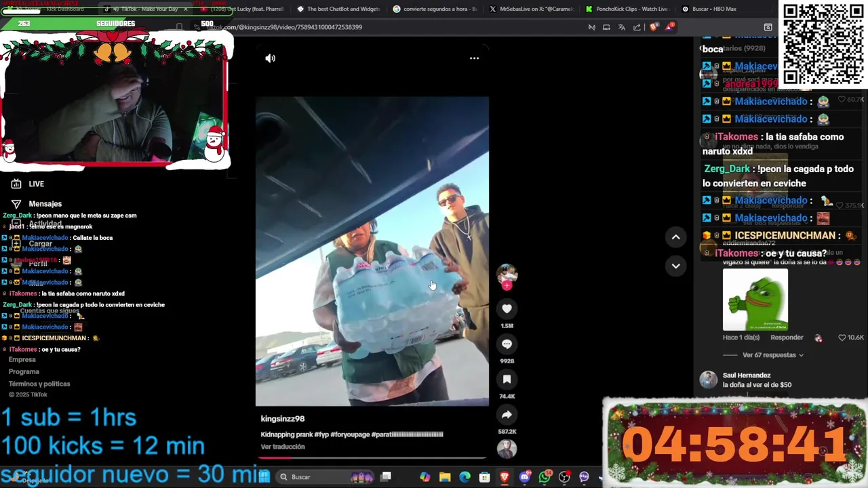Open the sound disc at bottom right of video

coord(507,449)
